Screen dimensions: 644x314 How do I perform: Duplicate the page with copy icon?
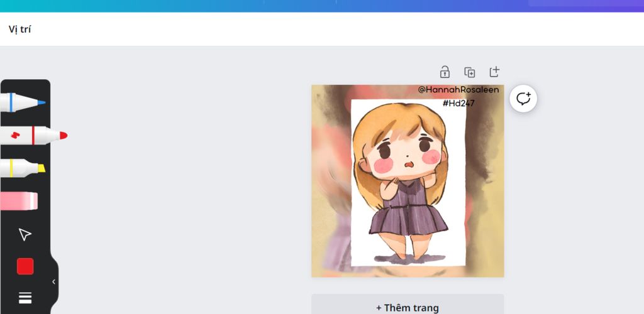tap(469, 72)
